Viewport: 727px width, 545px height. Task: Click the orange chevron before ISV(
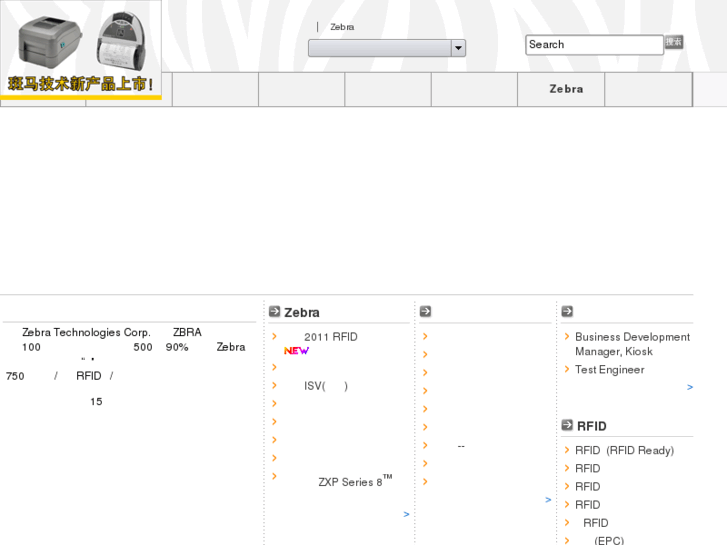pos(274,385)
